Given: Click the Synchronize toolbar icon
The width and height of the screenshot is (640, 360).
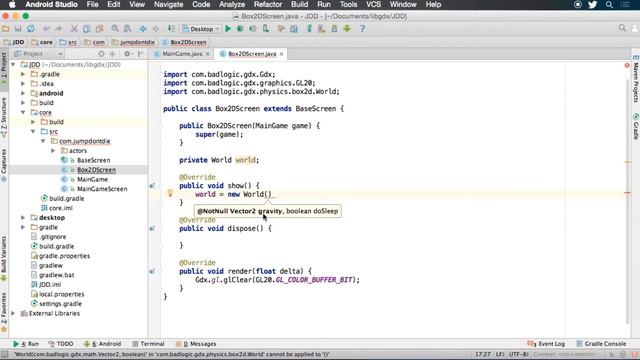Looking at the screenshot, I should (31, 29).
